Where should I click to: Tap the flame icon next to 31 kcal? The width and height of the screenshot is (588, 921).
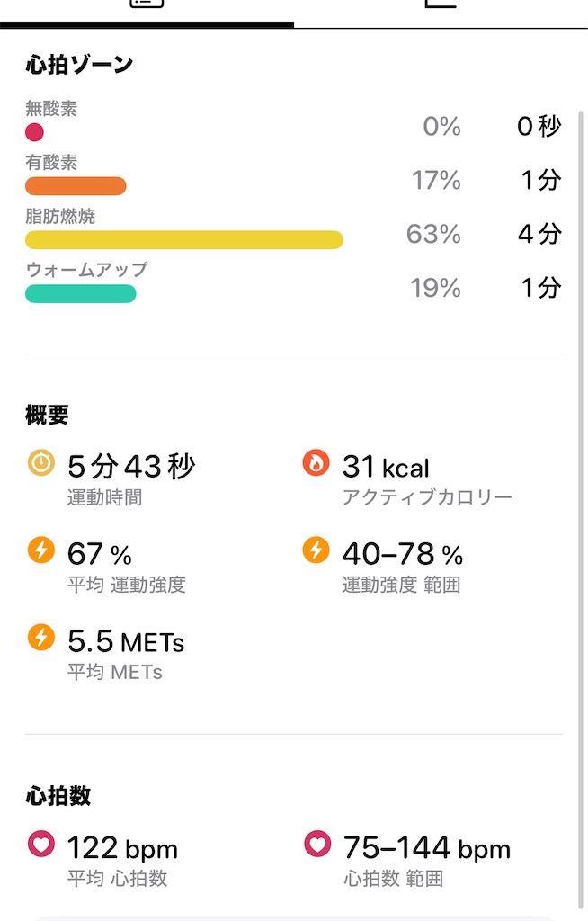click(316, 463)
